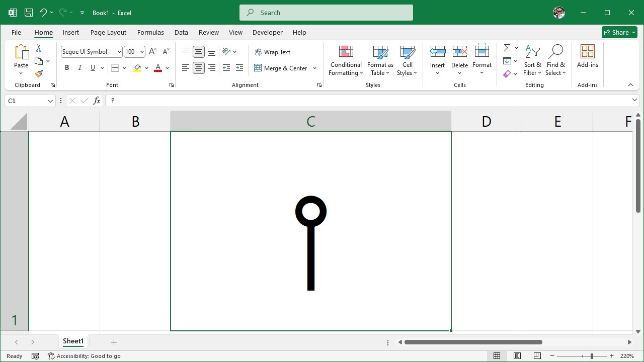
Task: Expand the Merge & Center dropdown arrow
Action: (314, 68)
